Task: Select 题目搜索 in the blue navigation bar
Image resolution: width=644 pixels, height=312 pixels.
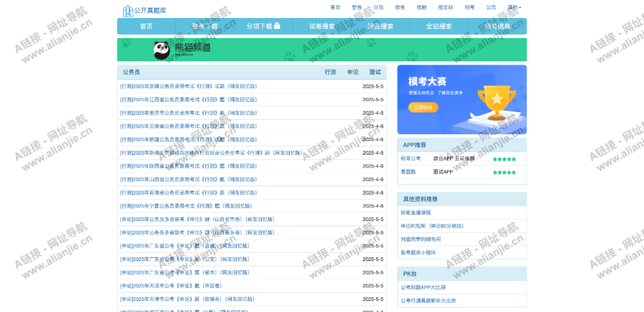Action: [x=381, y=26]
